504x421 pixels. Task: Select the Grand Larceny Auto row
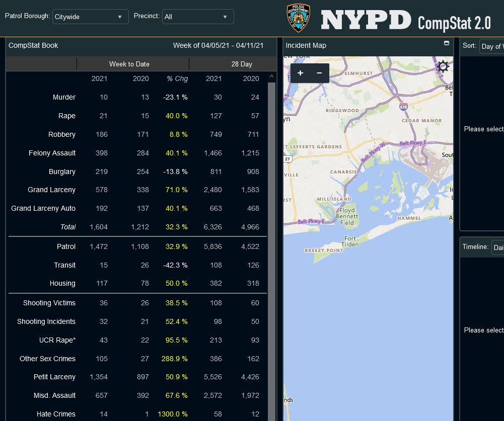pyautogui.click(x=43, y=208)
